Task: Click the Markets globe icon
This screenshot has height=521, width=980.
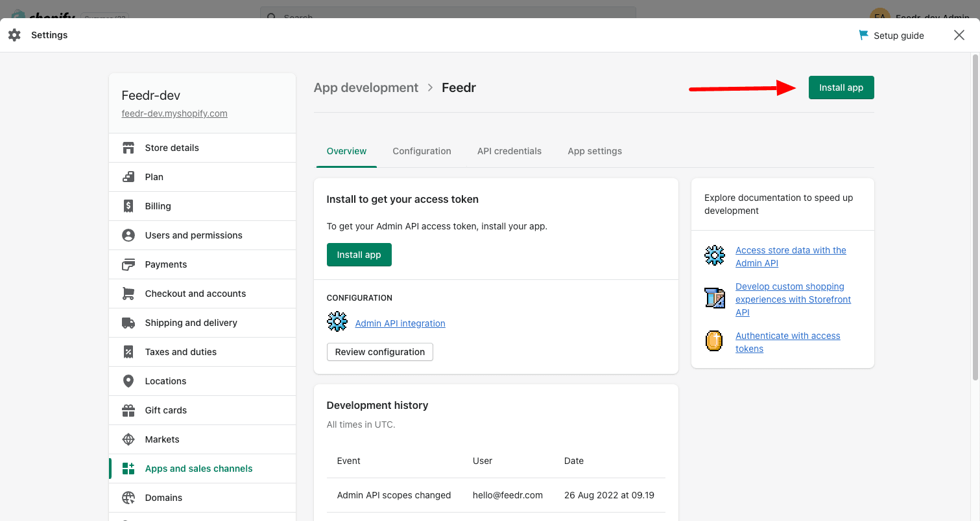Action: [x=128, y=439]
